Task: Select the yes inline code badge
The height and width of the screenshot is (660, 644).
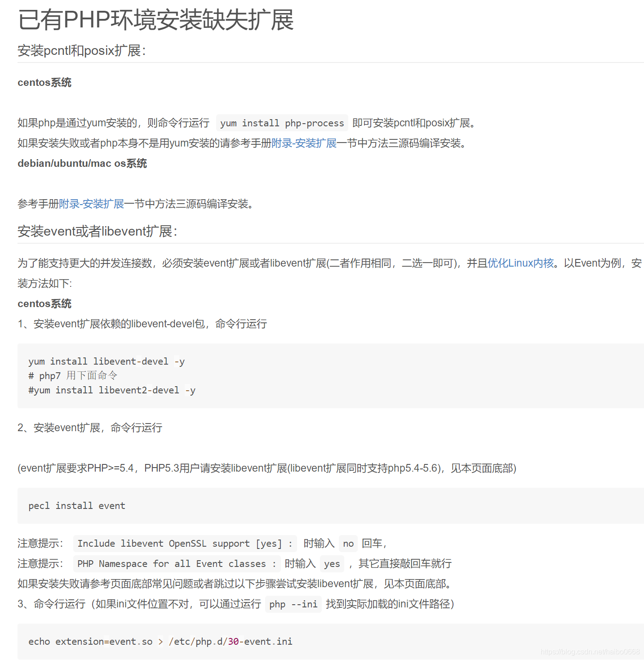Action: click(332, 564)
